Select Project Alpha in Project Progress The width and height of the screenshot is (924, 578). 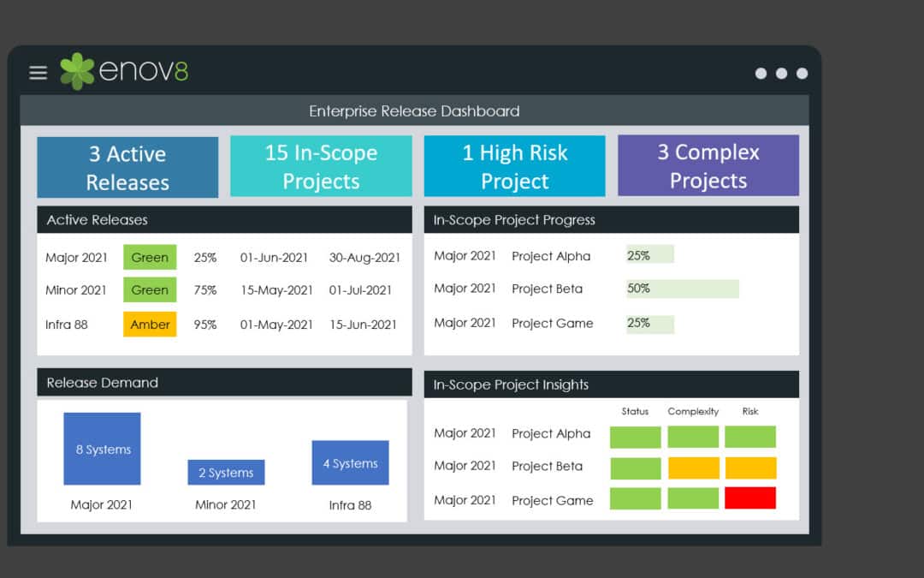click(551, 256)
